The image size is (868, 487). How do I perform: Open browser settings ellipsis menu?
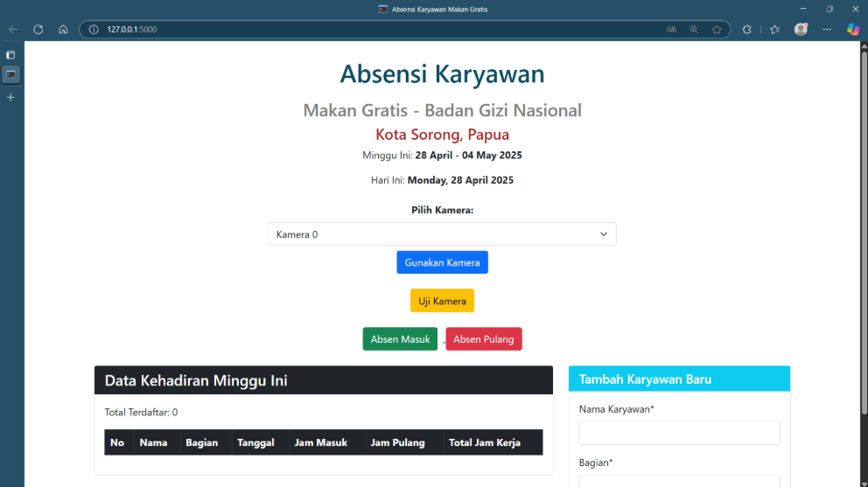(827, 30)
